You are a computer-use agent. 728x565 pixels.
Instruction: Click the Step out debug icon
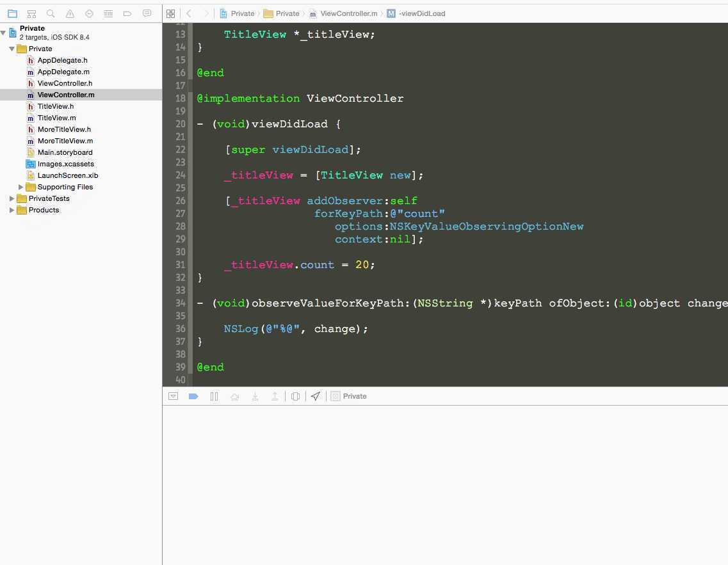tap(275, 396)
